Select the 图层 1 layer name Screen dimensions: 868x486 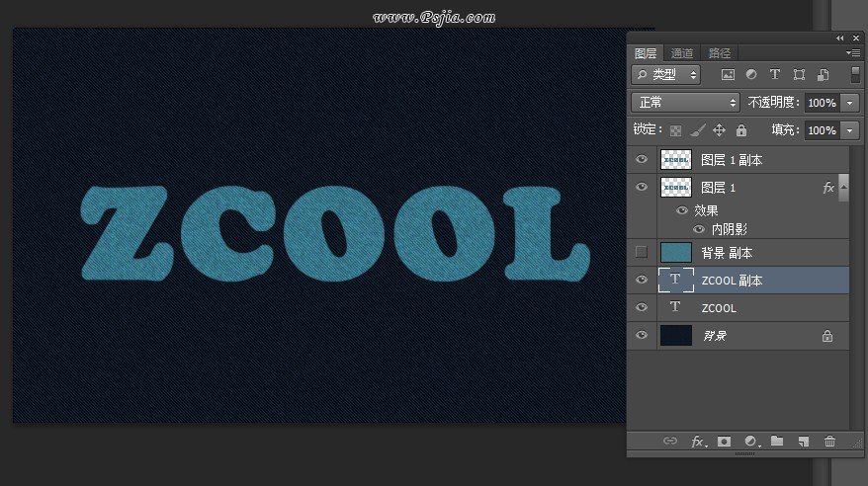(719, 188)
